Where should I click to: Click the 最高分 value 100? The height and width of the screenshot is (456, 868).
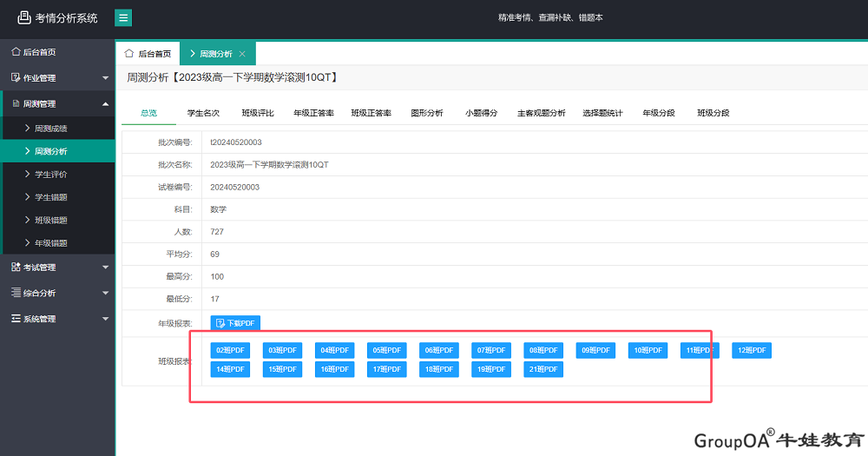pyautogui.click(x=217, y=276)
